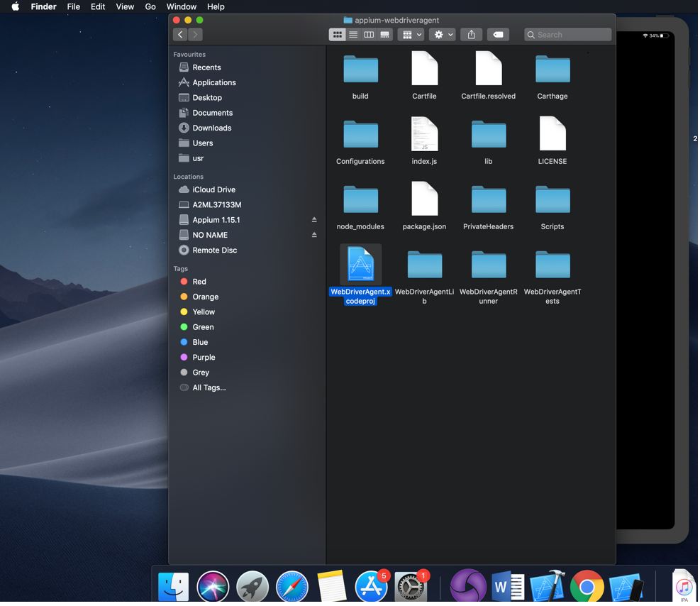Viewport: 700px width, 606px height.
Task: Go back with the left chevron button
Action: [x=180, y=34]
